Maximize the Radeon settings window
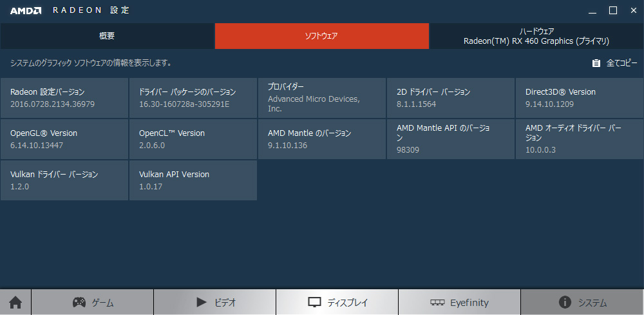 coord(612,10)
